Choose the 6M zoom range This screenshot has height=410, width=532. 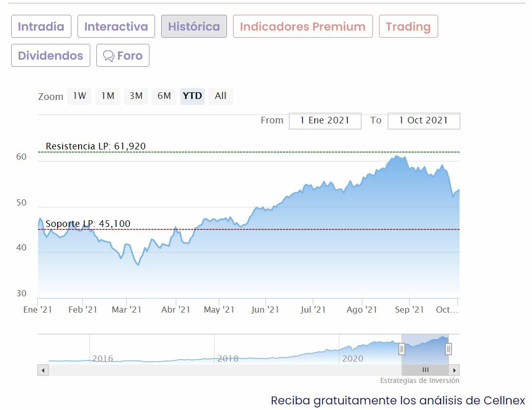[164, 96]
